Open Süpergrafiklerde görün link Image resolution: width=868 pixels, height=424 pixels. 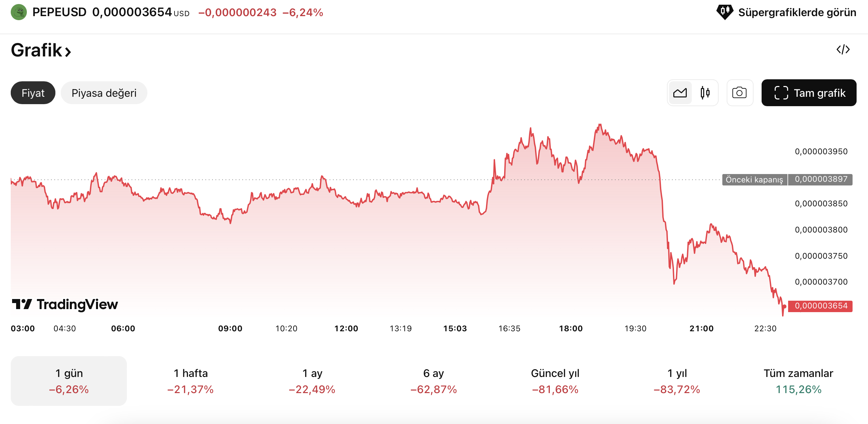pos(797,12)
